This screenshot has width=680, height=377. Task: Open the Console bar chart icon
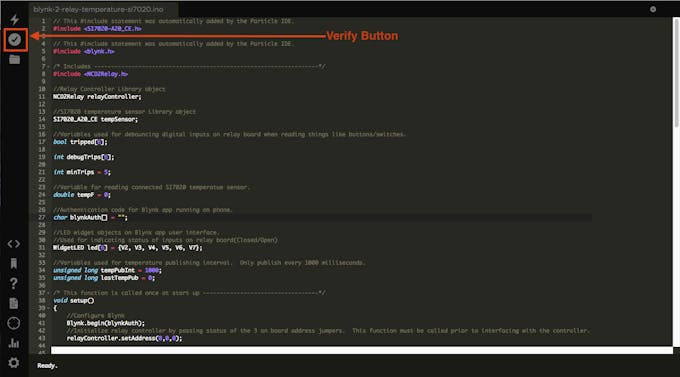coord(13,343)
